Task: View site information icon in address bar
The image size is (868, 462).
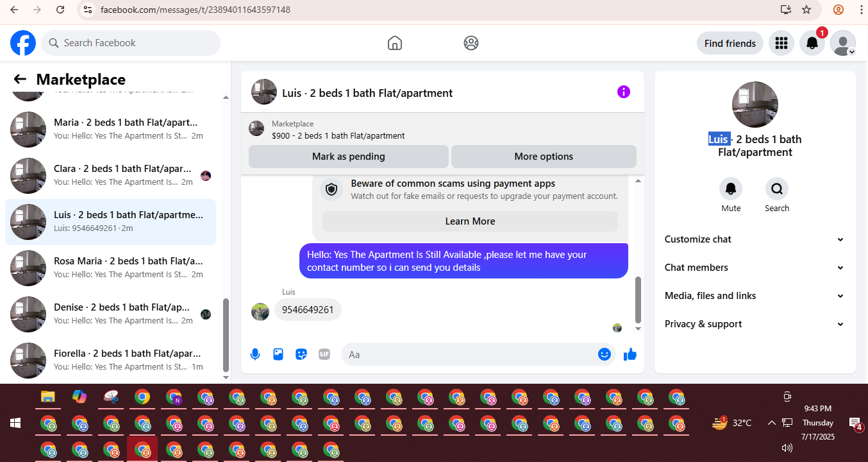Action: (88, 10)
